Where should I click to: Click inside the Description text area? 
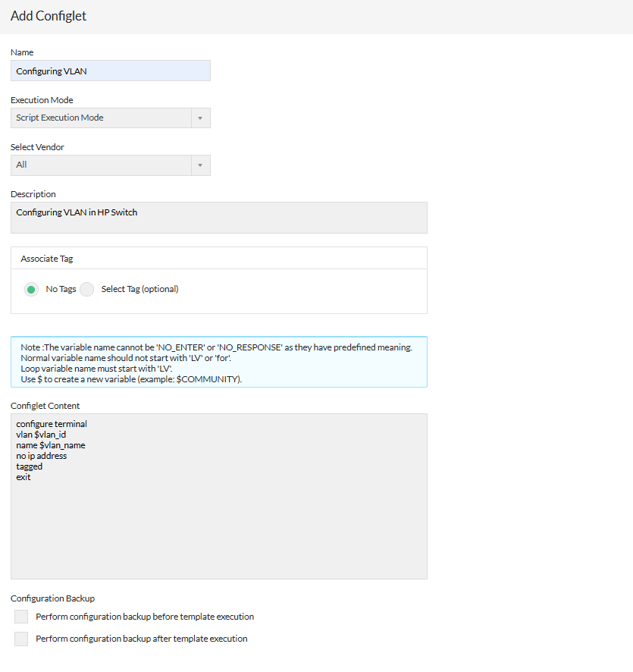coord(218,218)
